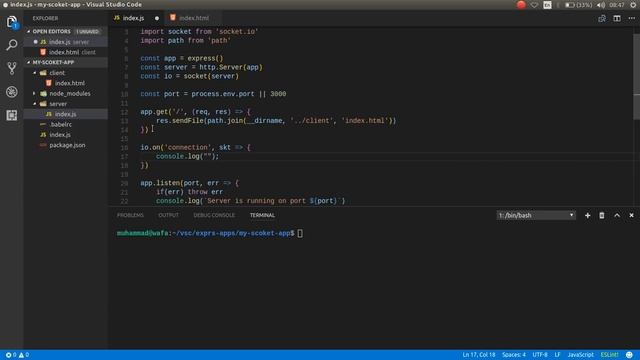Click the errors and warnings status indicator
The image size is (640, 360).
point(17,355)
